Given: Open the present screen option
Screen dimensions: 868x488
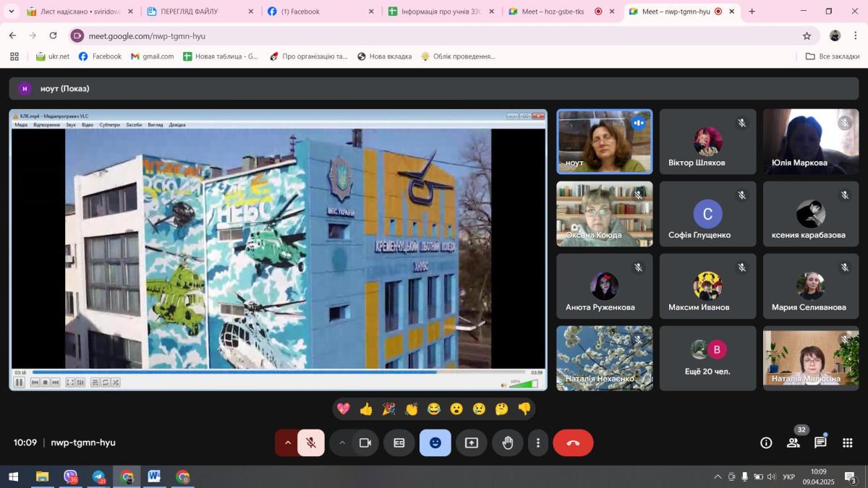Looking at the screenshot, I should [x=472, y=443].
